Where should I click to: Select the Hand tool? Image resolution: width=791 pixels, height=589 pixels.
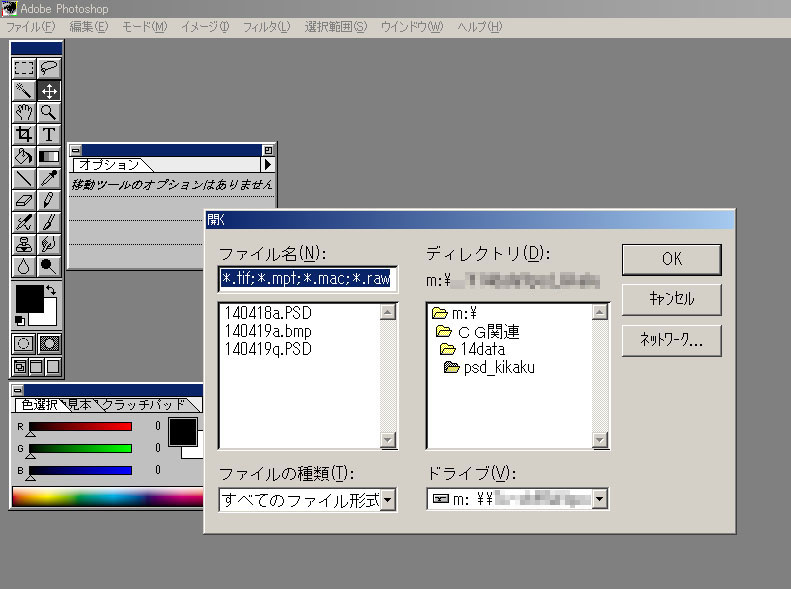pos(24,112)
